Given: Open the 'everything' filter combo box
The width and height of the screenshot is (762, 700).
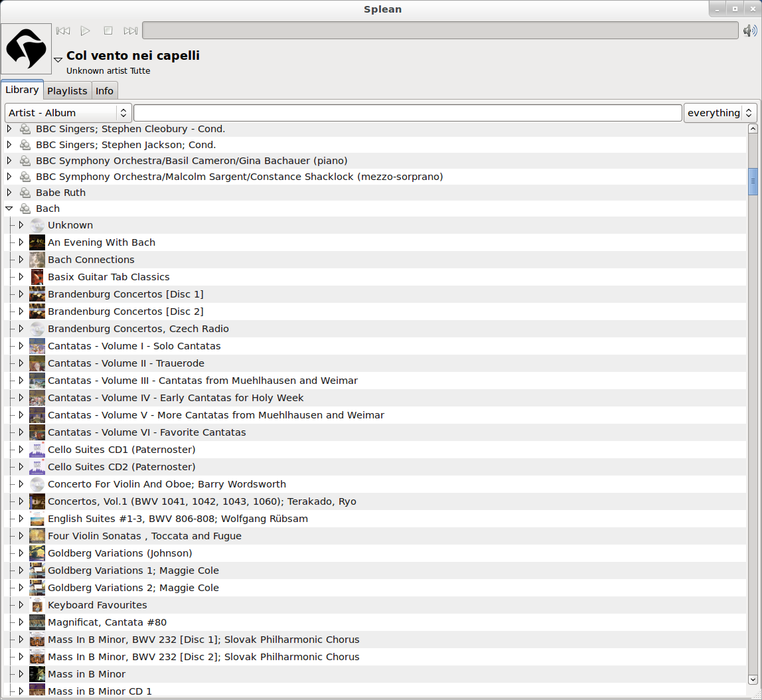Looking at the screenshot, I should click(x=720, y=113).
